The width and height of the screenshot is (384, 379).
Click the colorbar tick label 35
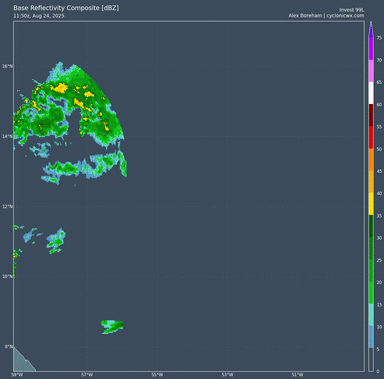(379, 216)
